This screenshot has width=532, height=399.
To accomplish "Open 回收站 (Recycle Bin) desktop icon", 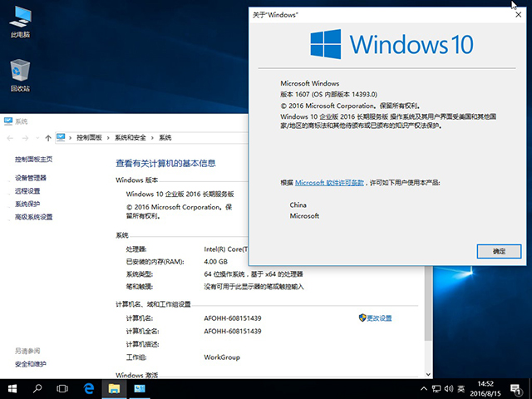I will [x=20, y=75].
